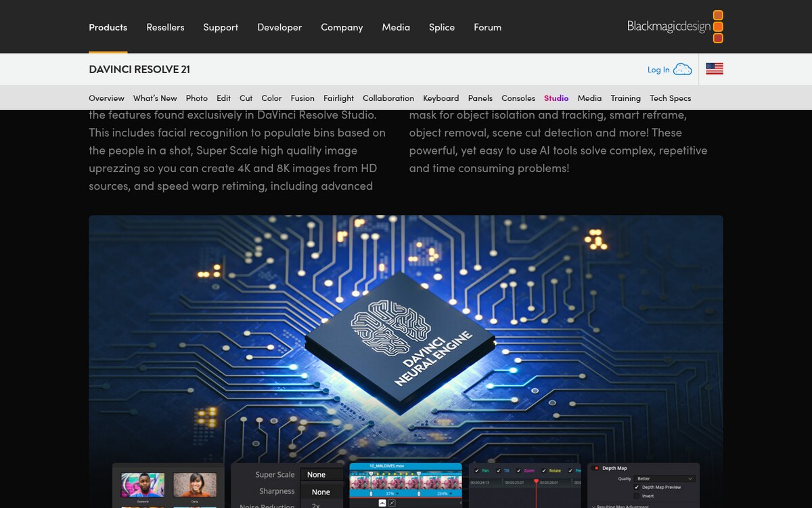This screenshot has width=812, height=508.
Task: Open the Quality dropdown set to Better
Action: coord(664,479)
